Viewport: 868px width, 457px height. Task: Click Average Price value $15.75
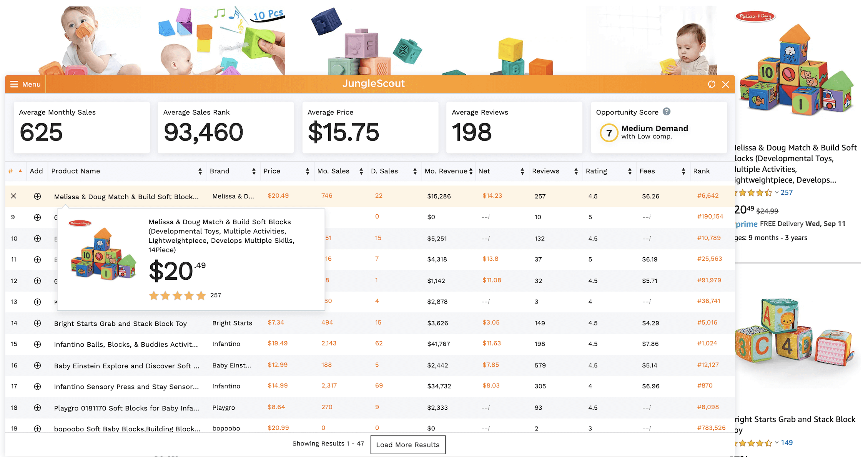[x=343, y=132]
